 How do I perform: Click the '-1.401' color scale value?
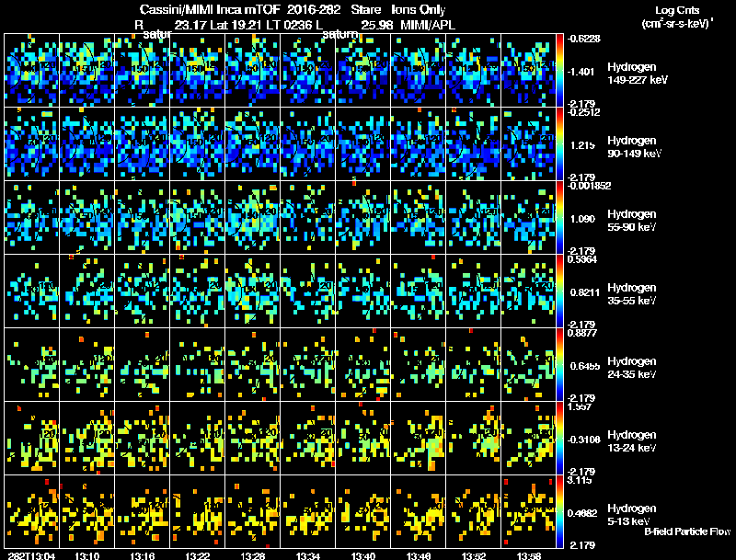coord(581,72)
